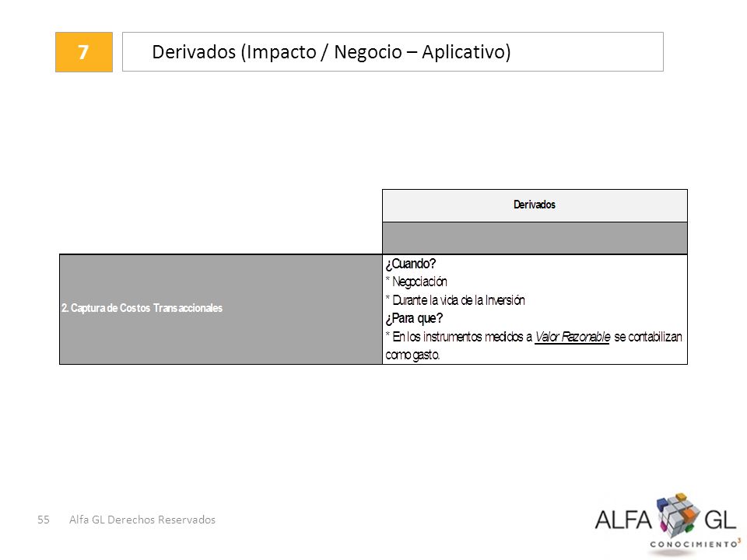Click the empty gray cell below the Derivados header

click(535, 238)
